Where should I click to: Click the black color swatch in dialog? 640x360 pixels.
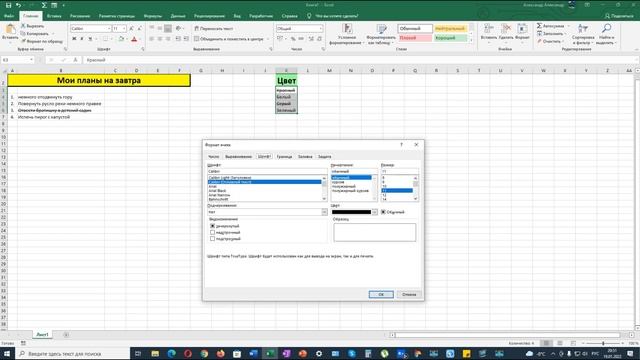point(351,212)
